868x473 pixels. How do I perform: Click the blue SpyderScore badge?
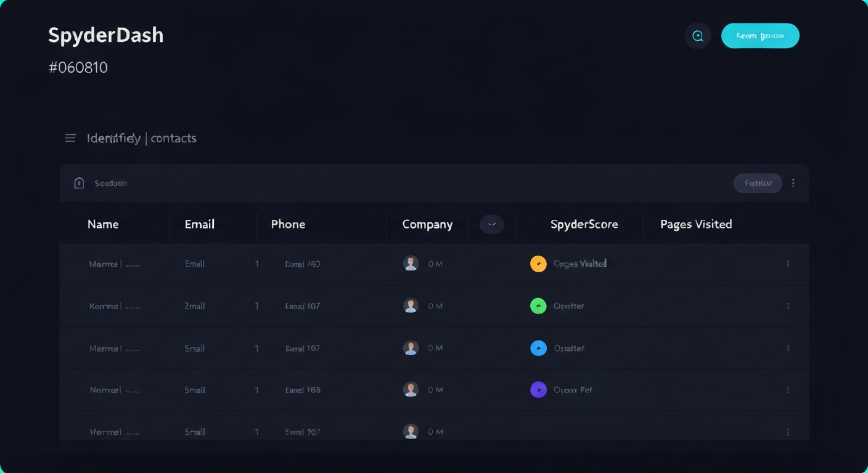(538, 348)
